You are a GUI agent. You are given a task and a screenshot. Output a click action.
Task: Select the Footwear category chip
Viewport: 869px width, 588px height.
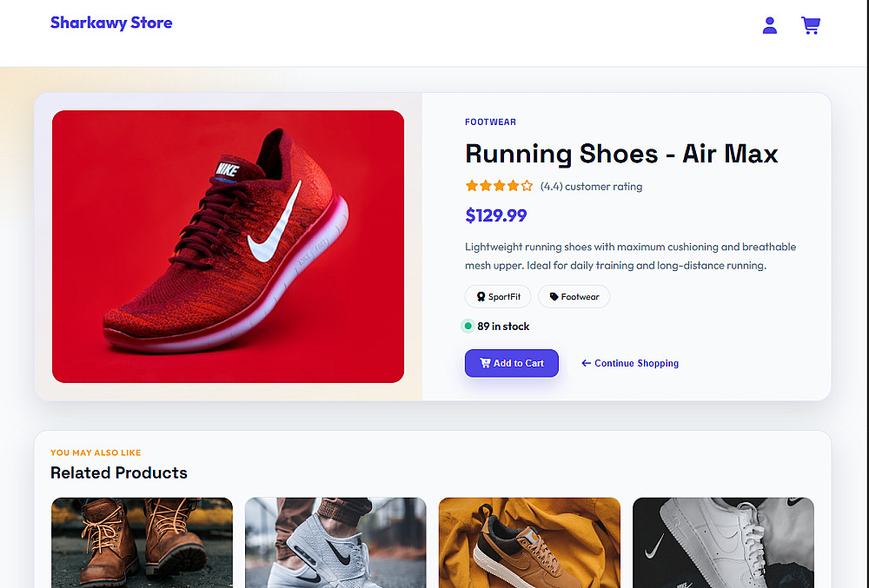pos(574,297)
